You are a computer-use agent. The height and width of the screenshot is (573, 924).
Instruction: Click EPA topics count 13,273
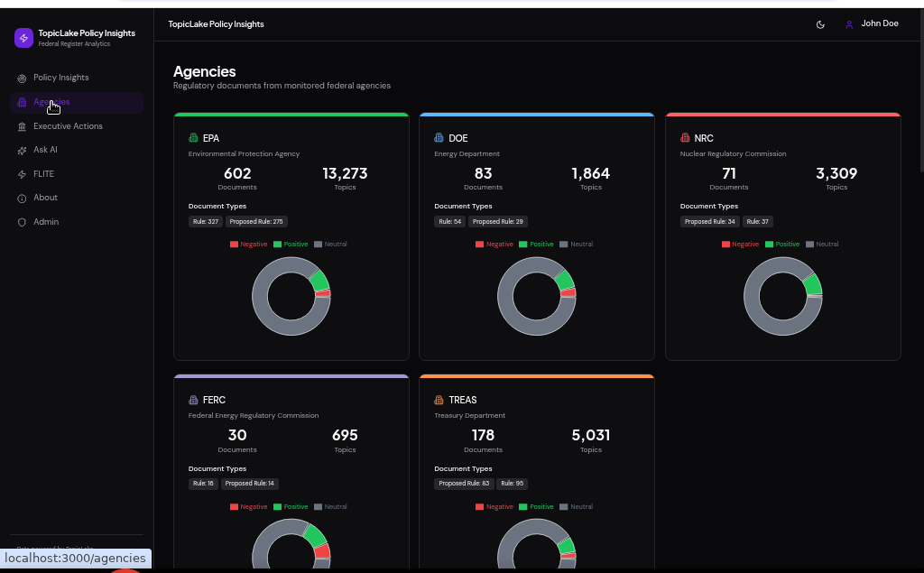(x=345, y=173)
